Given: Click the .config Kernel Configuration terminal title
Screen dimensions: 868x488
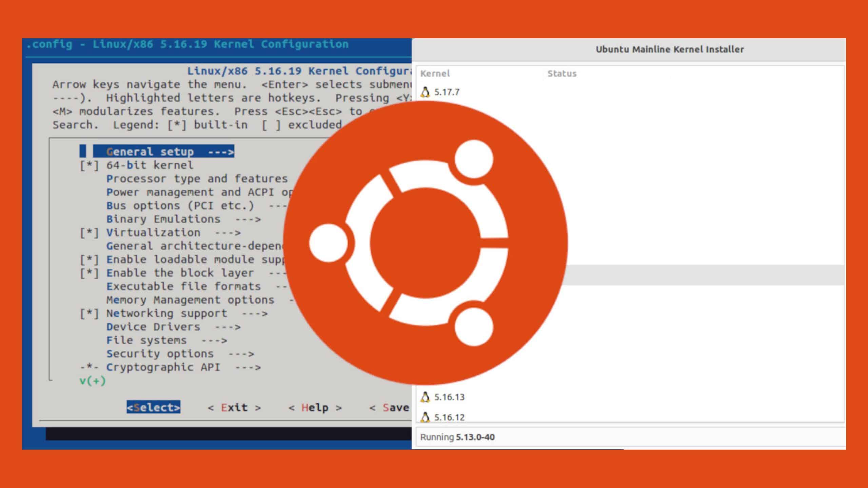Looking at the screenshot, I should pyautogui.click(x=188, y=44).
